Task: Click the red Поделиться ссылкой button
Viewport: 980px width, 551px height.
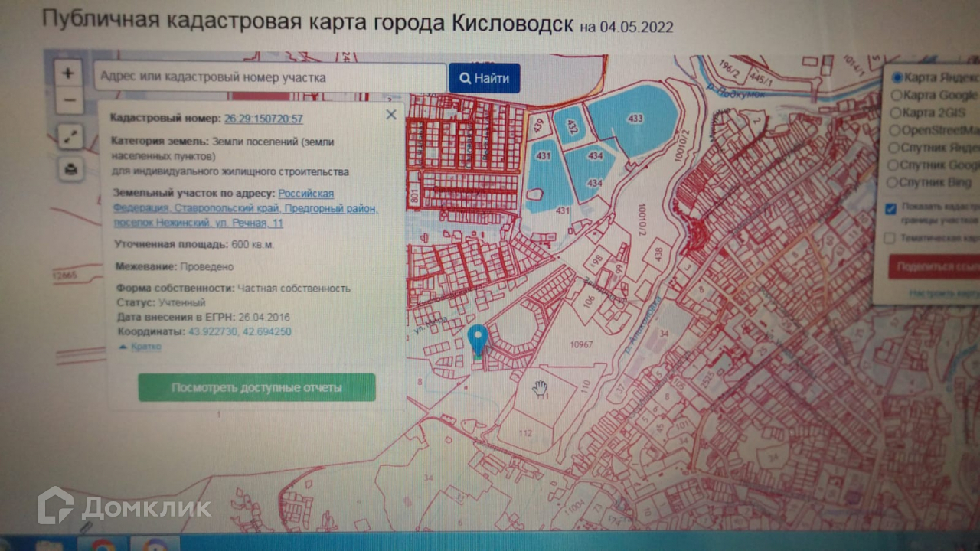Action: coord(934,266)
